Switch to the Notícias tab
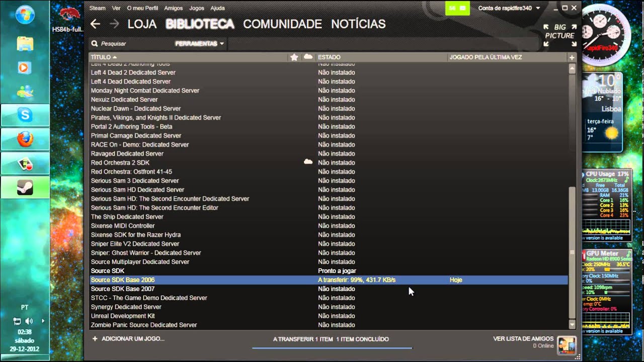This screenshot has height=362, width=644. (x=358, y=24)
